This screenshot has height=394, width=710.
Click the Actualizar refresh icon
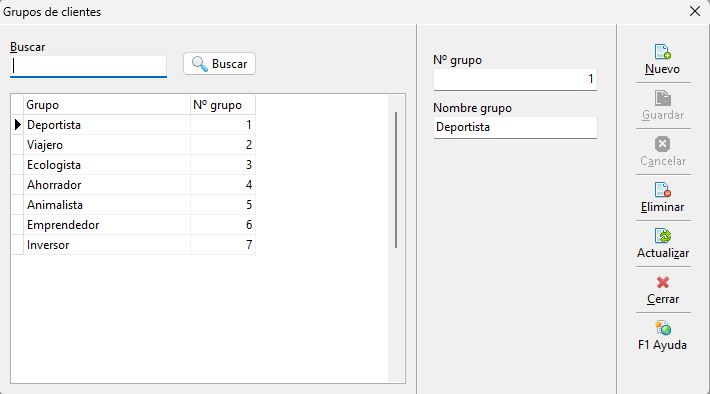coord(662,236)
